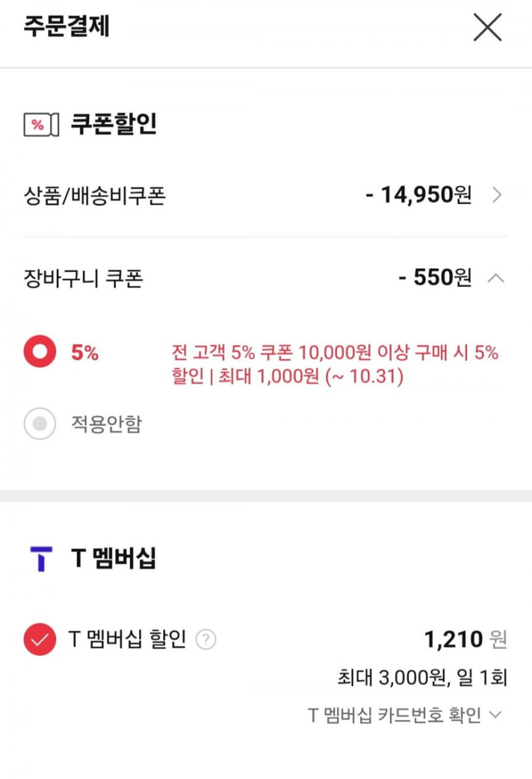Click the 쿠폰할인 section heading
Viewport: 532px width, 779px height.
(113, 124)
